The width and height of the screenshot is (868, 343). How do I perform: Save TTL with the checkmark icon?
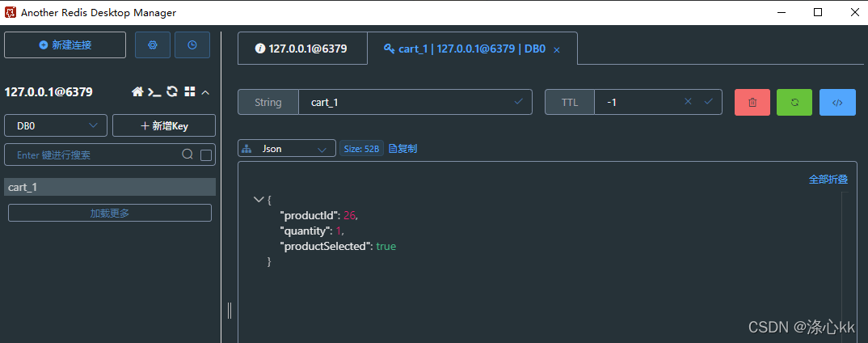click(x=709, y=101)
